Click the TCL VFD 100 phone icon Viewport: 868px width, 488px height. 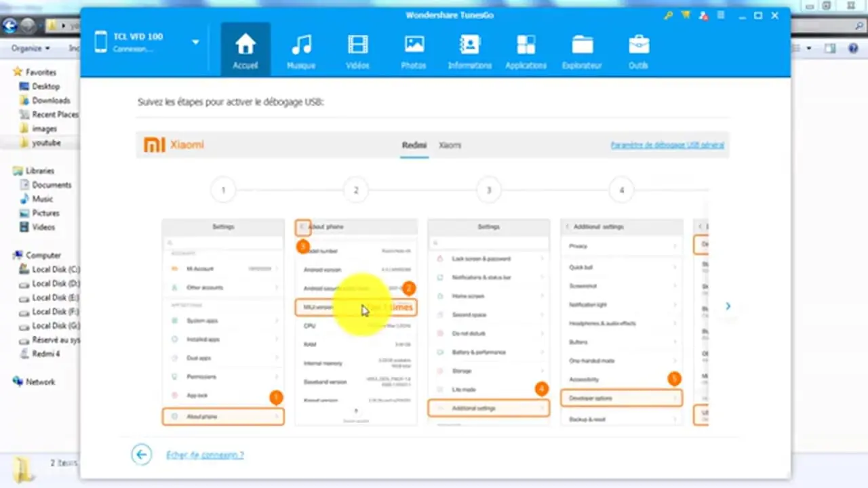coord(100,41)
